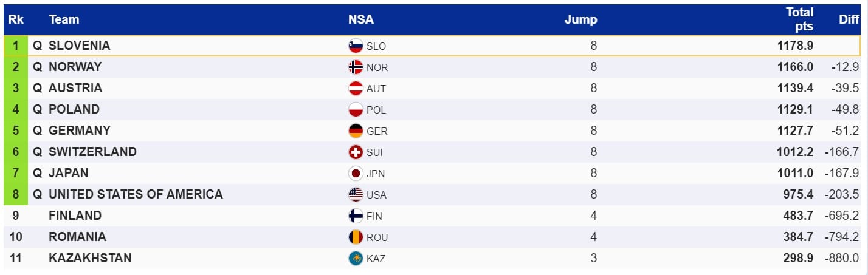Viewport: 868px width, 275px height.
Task: Click Norway's total points 1166.0
Action: pyautogui.click(x=794, y=67)
